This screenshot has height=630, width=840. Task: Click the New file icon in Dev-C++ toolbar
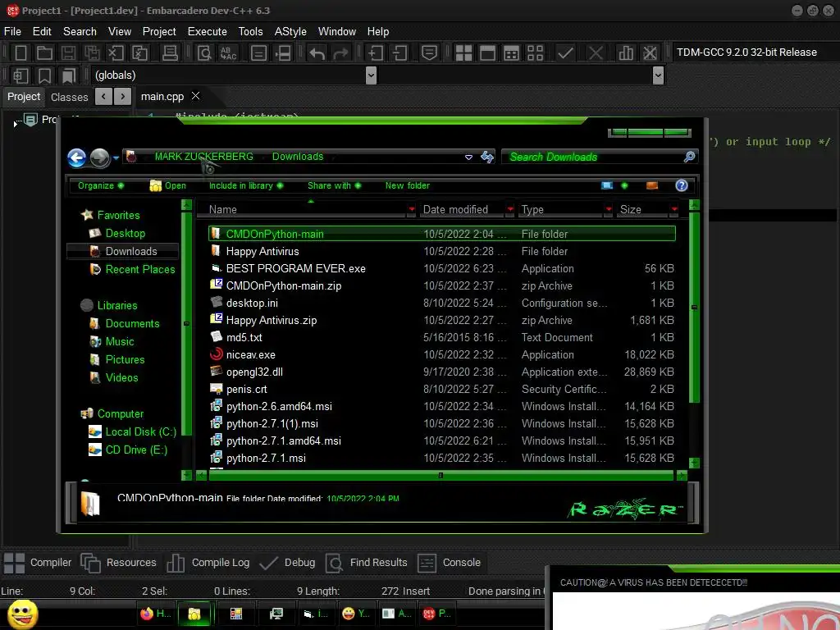pos(21,52)
